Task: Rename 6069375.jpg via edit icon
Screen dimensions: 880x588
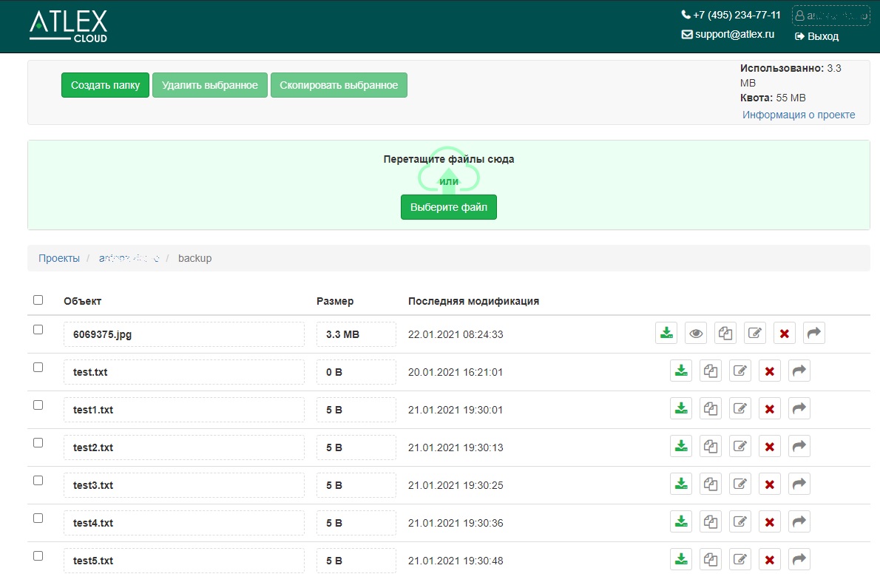Action: 755,334
